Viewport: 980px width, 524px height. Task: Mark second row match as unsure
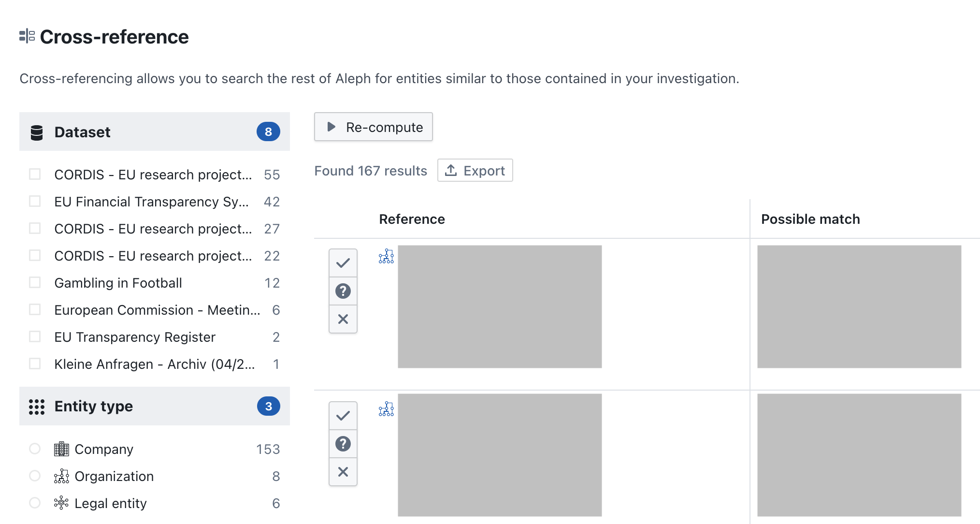[x=343, y=444]
